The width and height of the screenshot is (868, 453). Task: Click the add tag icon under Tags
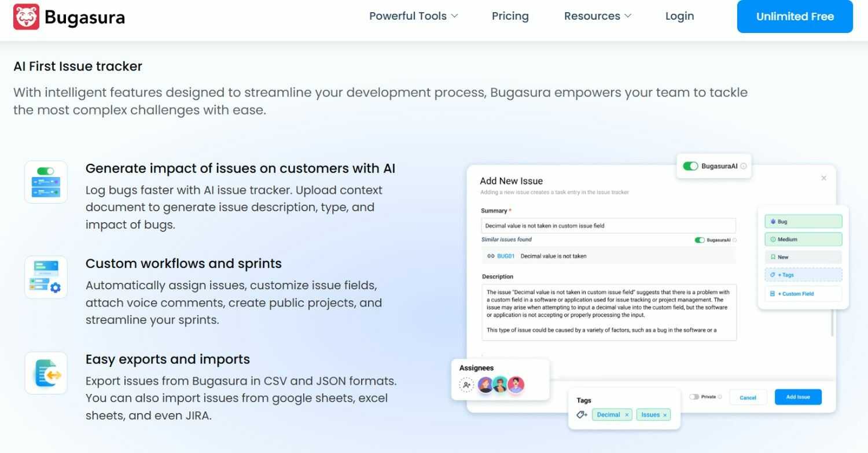(x=582, y=415)
